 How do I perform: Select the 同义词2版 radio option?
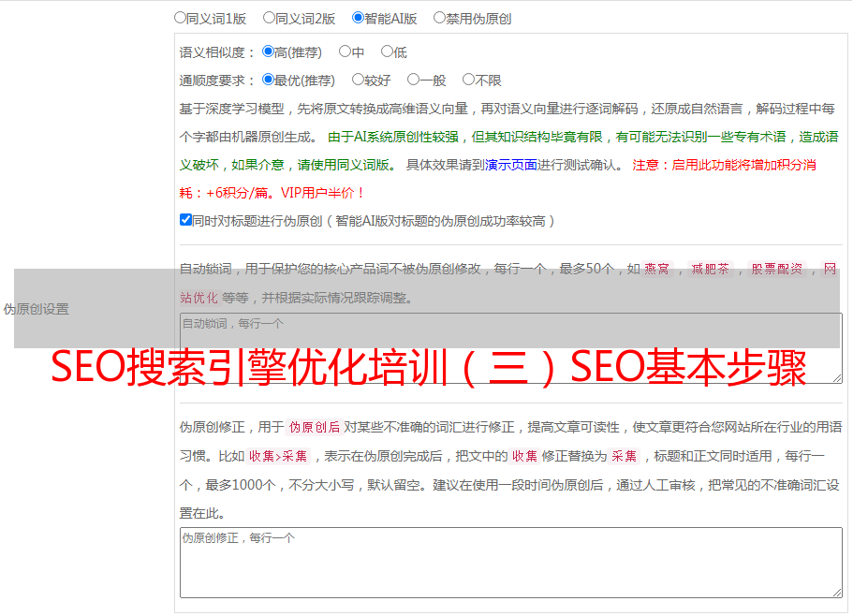(x=269, y=18)
